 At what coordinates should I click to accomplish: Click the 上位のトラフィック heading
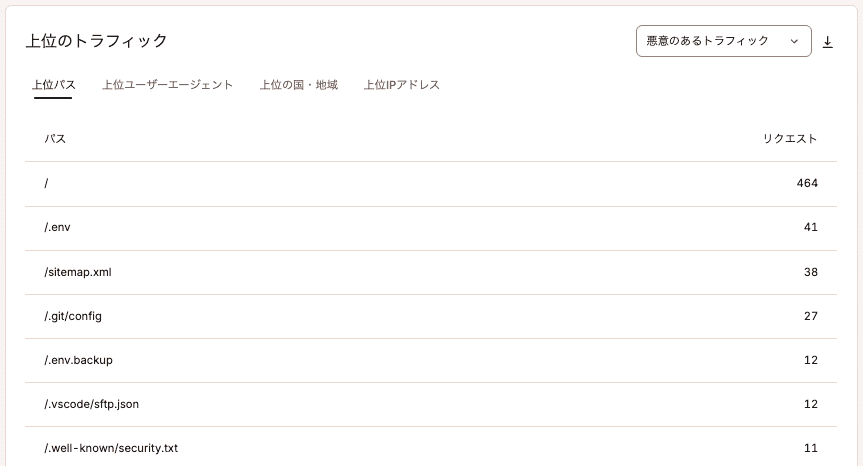pos(96,41)
